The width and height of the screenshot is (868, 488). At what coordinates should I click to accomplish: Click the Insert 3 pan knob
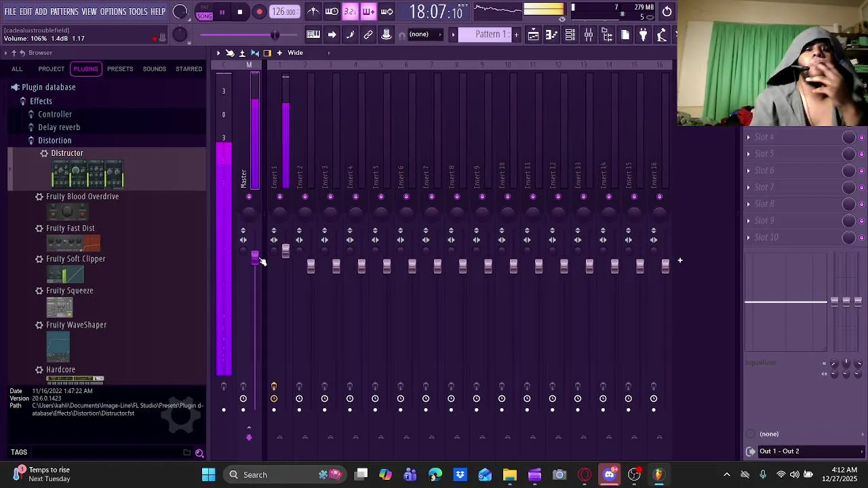330,214
